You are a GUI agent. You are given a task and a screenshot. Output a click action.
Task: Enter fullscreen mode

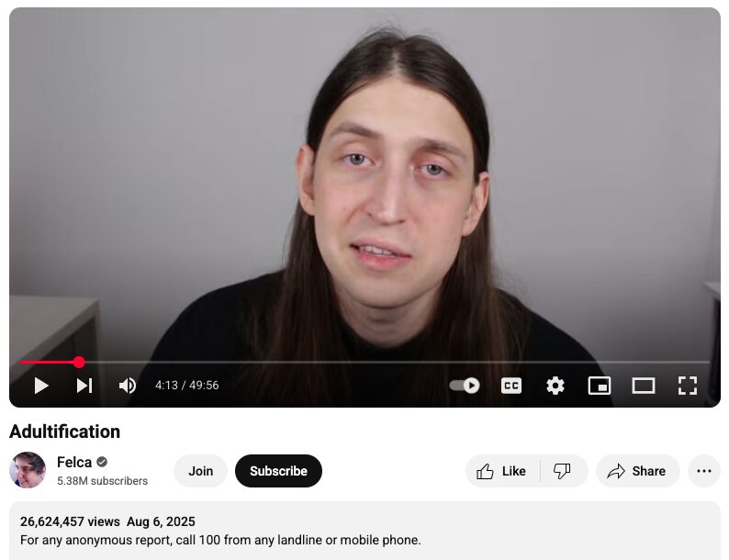tap(688, 386)
